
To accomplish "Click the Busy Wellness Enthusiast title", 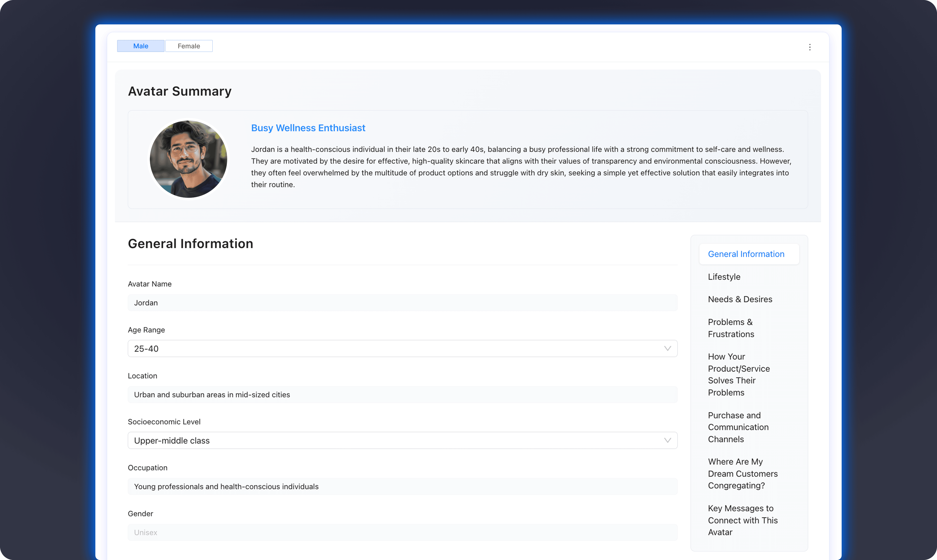I will pos(308,128).
